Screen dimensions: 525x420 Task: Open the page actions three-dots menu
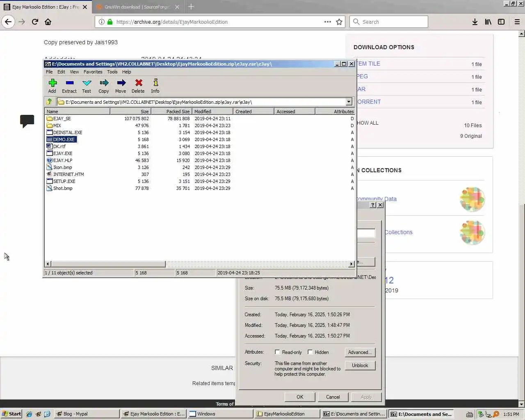[x=328, y=22]
